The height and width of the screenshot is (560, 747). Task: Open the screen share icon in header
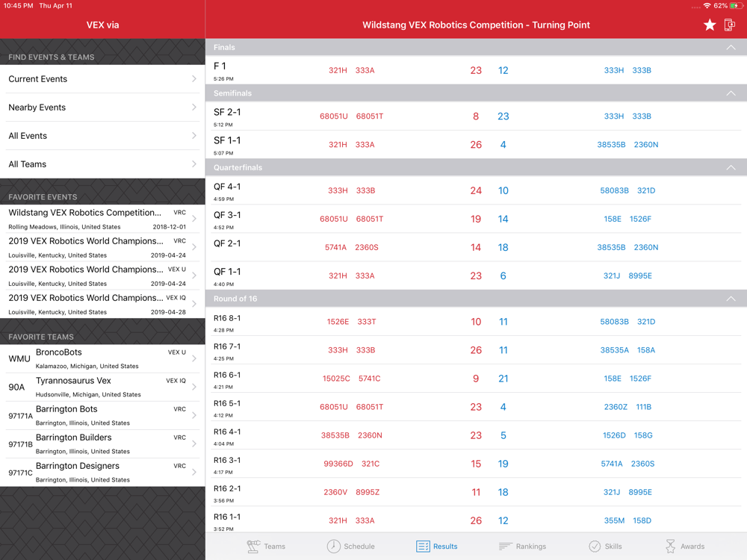pos(729,25)
